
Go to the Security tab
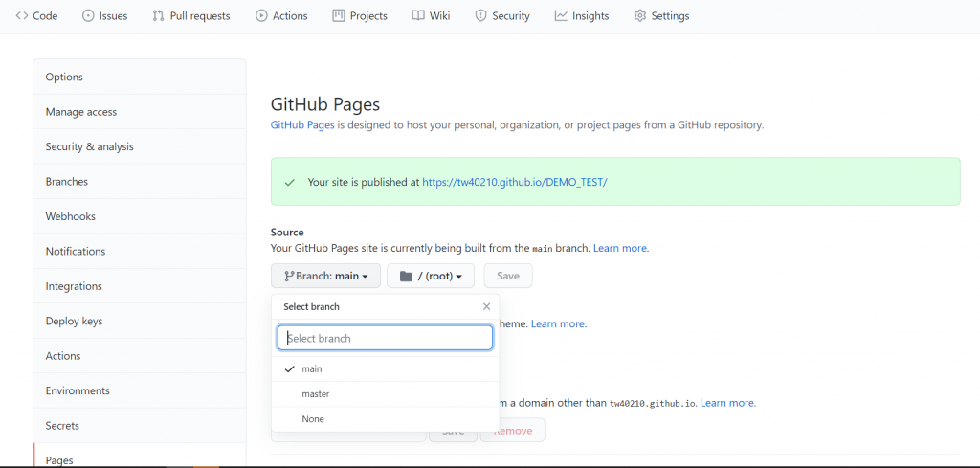pyautogui.click(x=501, y=16)
